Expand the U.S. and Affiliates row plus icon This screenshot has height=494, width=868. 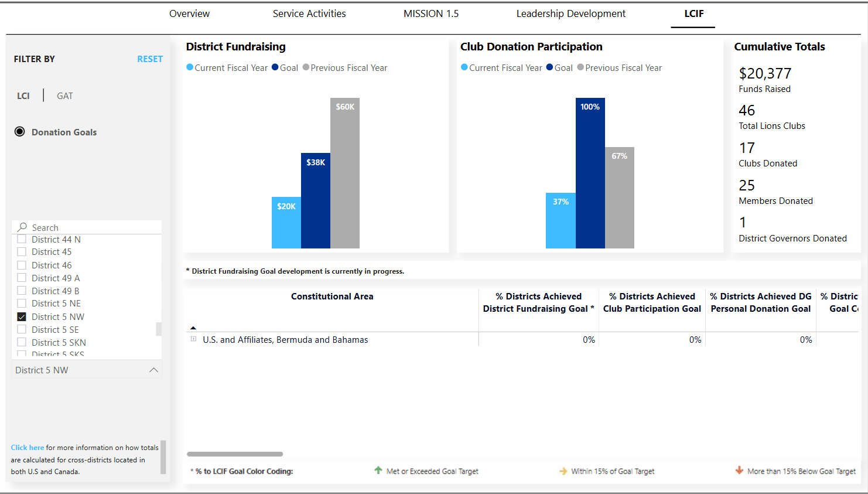point(193,339)
